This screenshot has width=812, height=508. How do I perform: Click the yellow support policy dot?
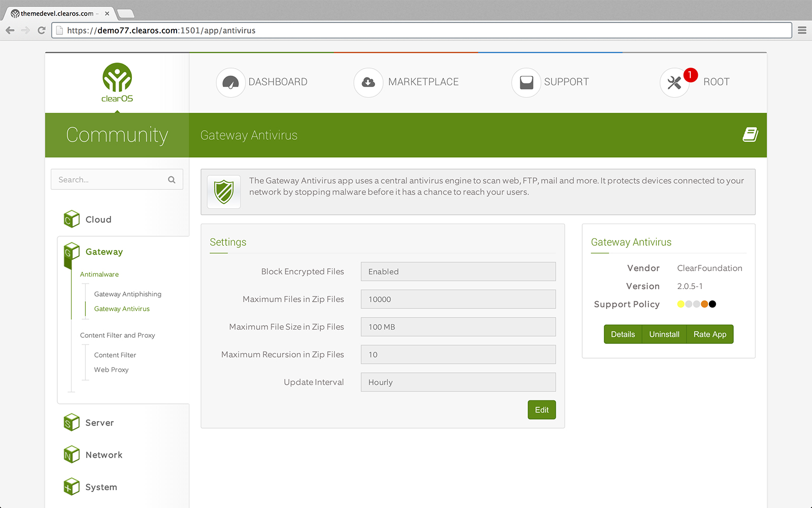(x=681, y=304)
